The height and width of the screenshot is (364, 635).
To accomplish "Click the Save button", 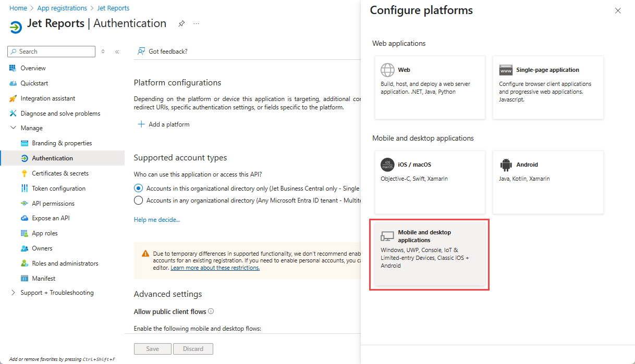I will tap(153, 349).
